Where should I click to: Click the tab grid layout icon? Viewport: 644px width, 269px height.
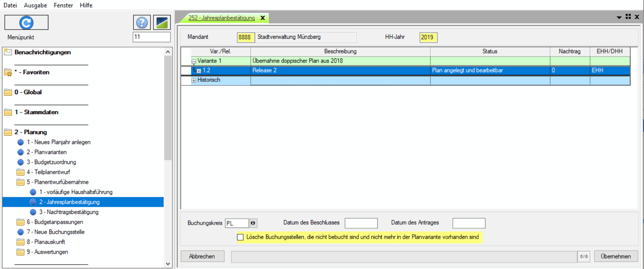[628, 17]
